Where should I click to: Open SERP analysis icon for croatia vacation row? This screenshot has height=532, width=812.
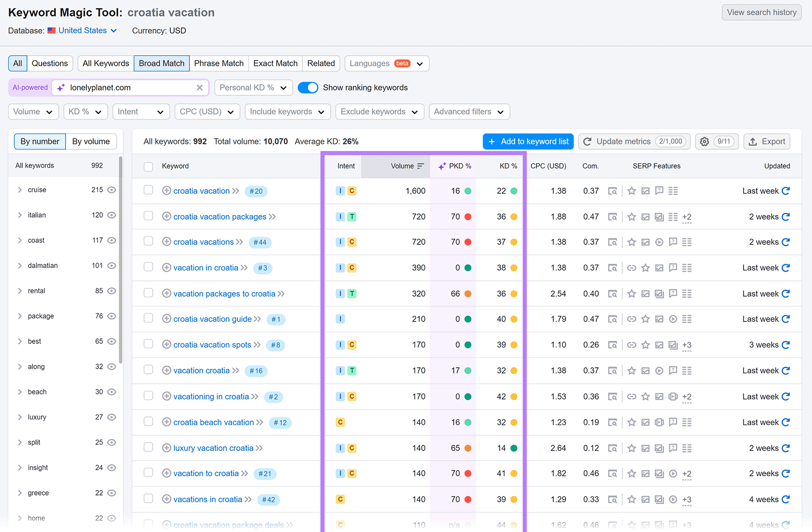[x=613, y=191]
